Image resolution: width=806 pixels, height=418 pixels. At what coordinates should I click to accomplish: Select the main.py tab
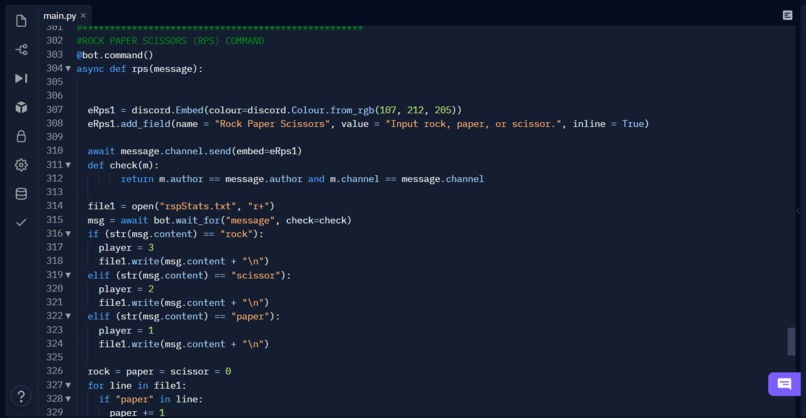[60, 15]
